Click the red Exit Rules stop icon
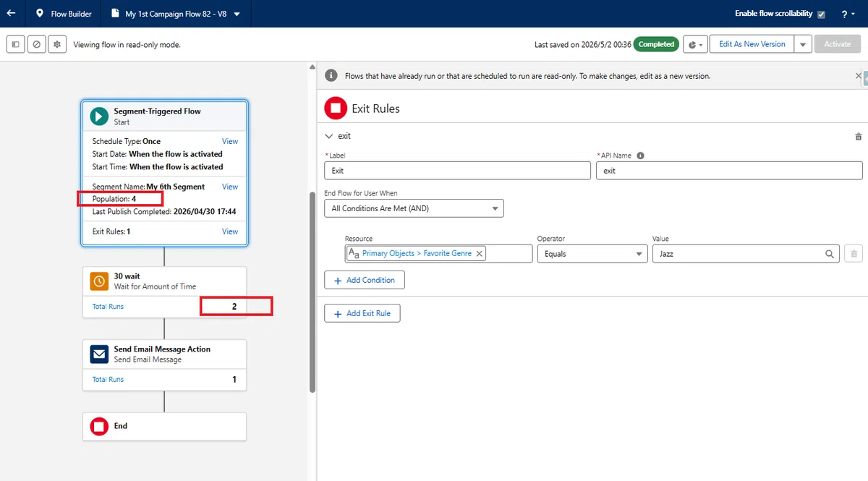 335,108
